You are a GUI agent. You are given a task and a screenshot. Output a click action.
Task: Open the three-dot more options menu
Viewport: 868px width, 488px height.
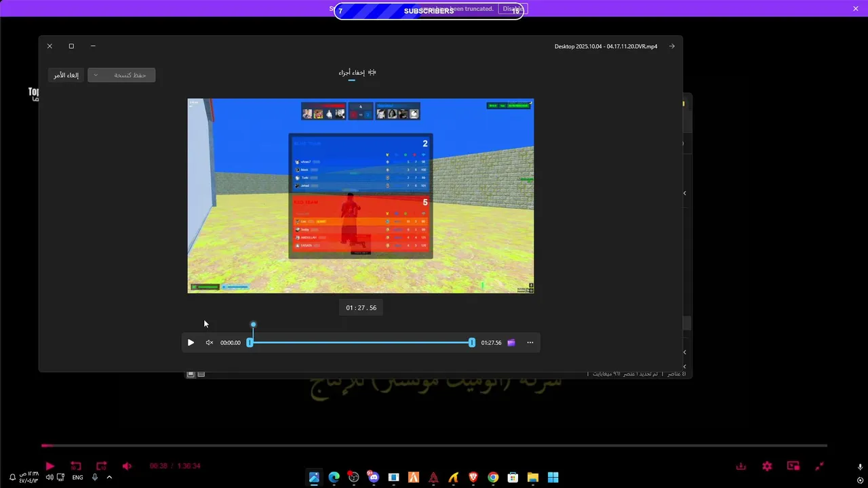530,343
